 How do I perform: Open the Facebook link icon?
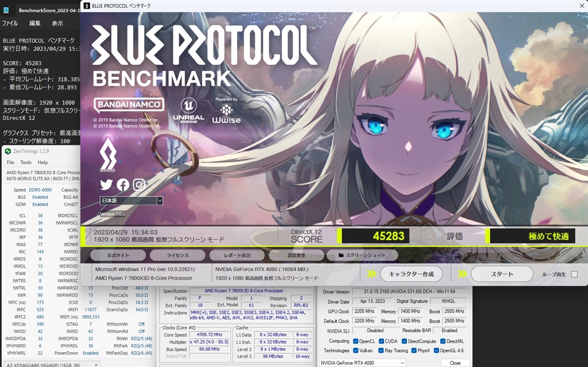pos(123,184)
